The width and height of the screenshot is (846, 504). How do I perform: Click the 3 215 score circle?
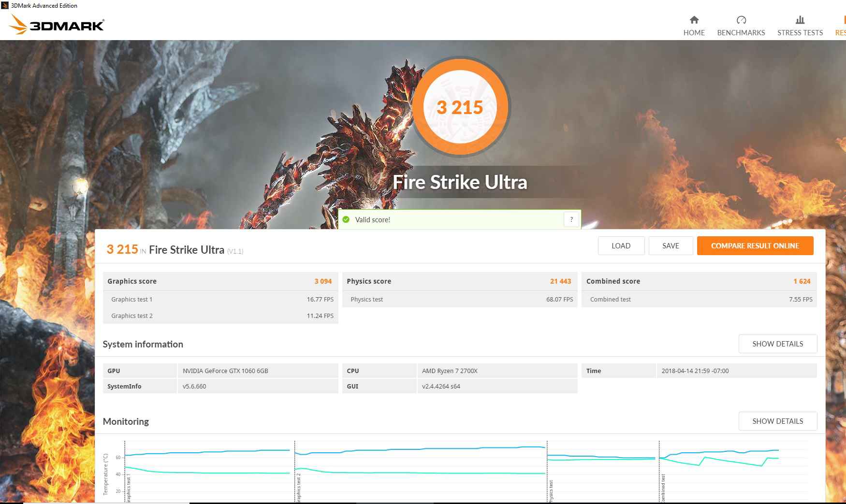(460, 107)
